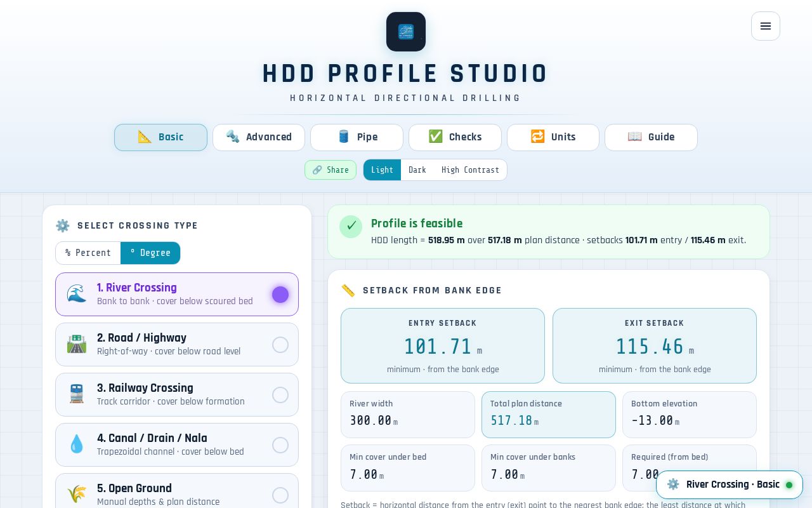Click the River Crossing · Basic status badge
This screenshot has height=508, width=812.
coord(730,485)
